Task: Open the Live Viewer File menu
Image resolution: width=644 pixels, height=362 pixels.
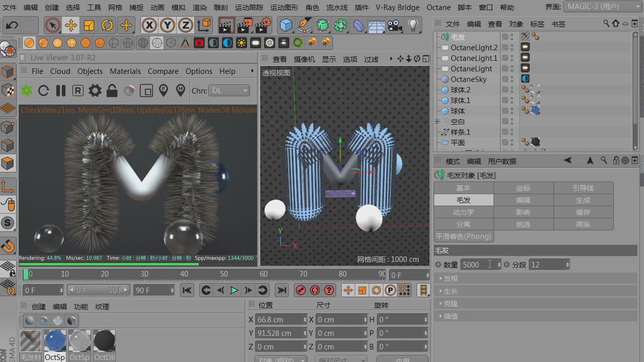Action: pos(37,71)
